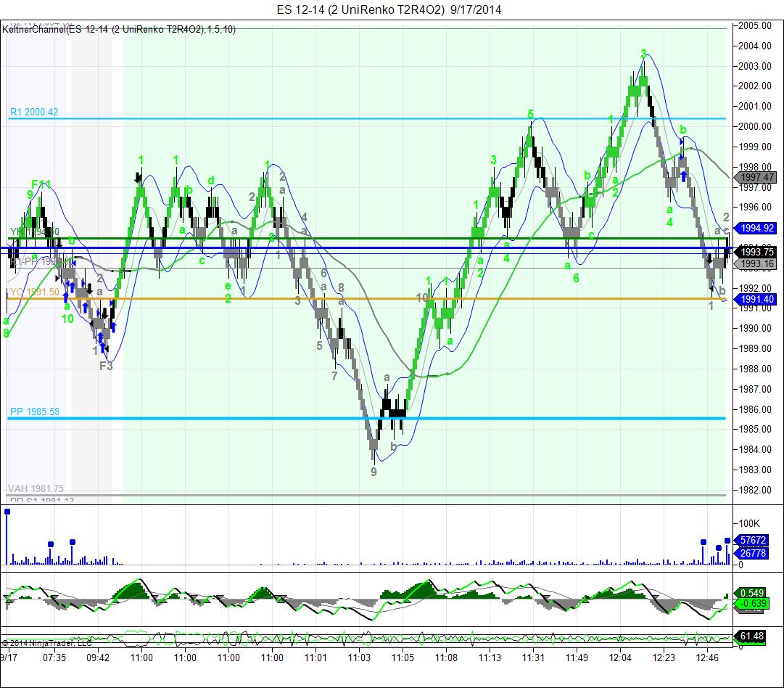Select the 11:01 time axis label
This screenshot has height=688, width=784.
315,658
